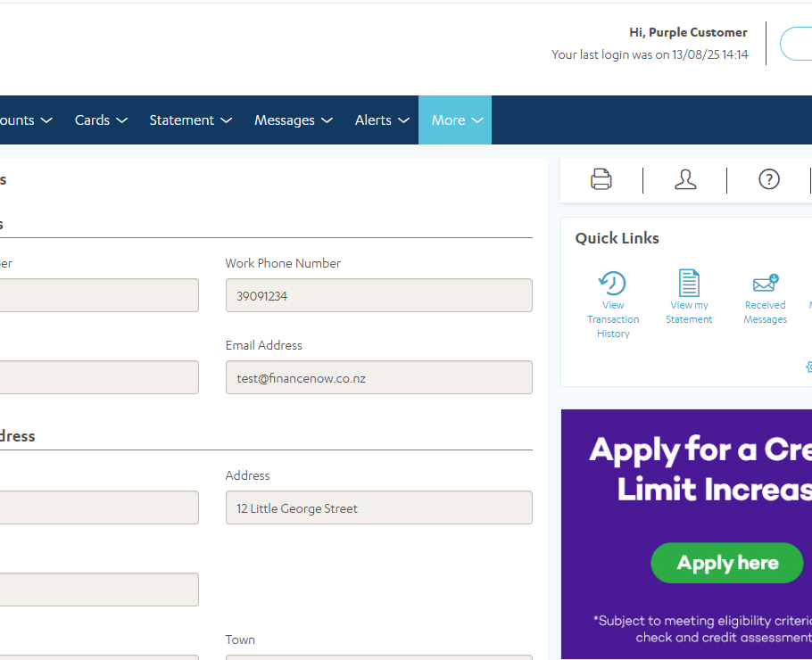Open the user profile icon
This screenshot has width=812, height=660.
coord(685,179)
